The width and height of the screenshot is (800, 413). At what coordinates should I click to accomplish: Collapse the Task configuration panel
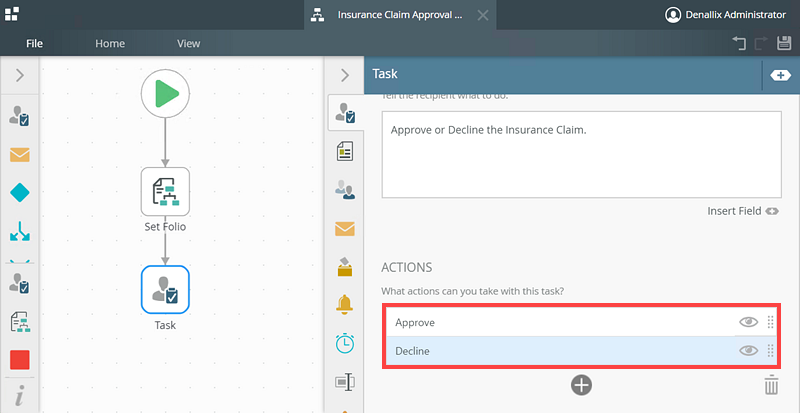[345, 75]
